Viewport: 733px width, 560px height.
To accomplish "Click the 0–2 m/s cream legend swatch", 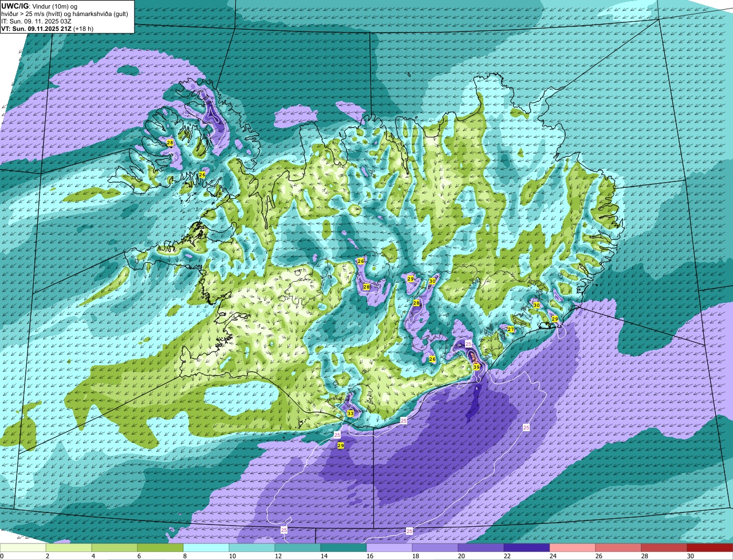I will tap(23, 548).
